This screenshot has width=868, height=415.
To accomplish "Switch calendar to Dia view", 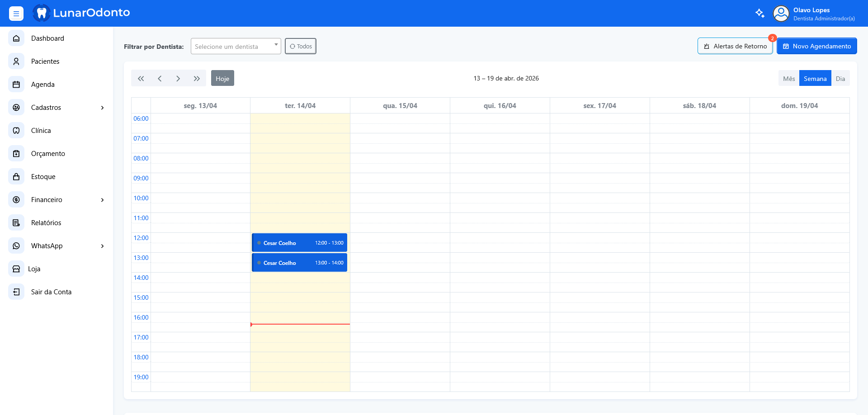I will 840,79.
